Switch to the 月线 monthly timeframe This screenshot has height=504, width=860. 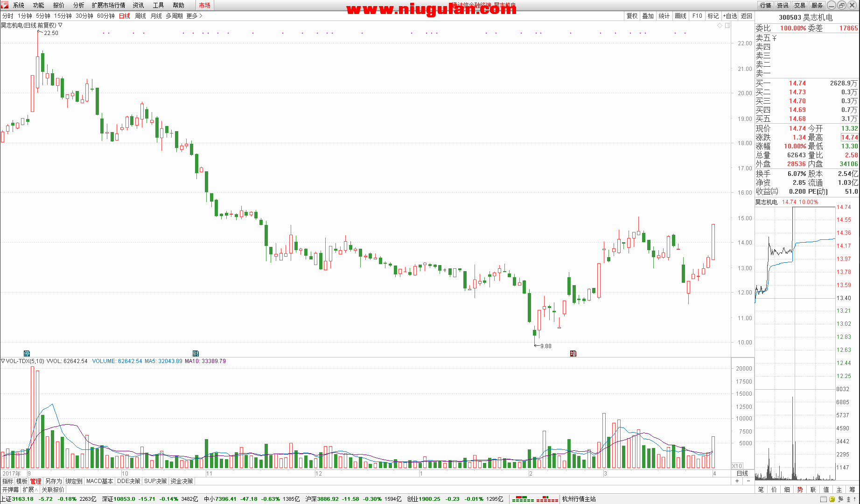pos(156,16)
